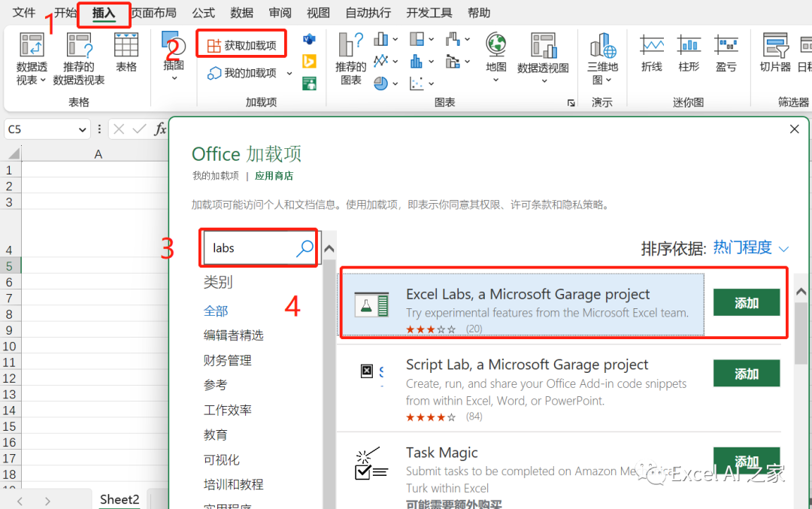Switch to the 自动执行 Automate tab

click(368, 13)
